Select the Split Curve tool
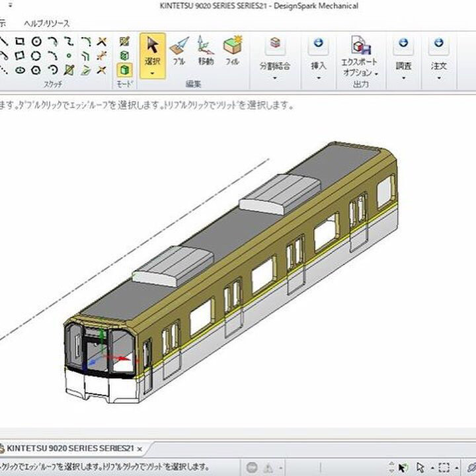 (102, 56)
